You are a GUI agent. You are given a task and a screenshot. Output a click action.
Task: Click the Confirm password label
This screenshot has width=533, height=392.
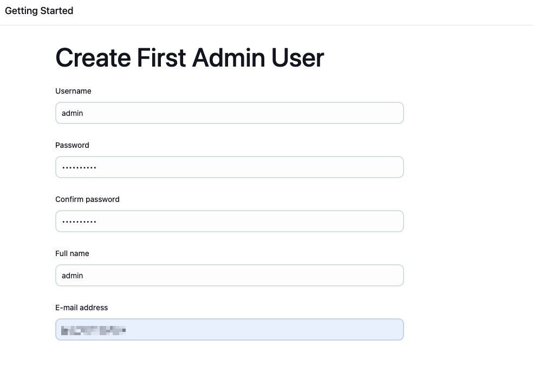pos(87,199)
